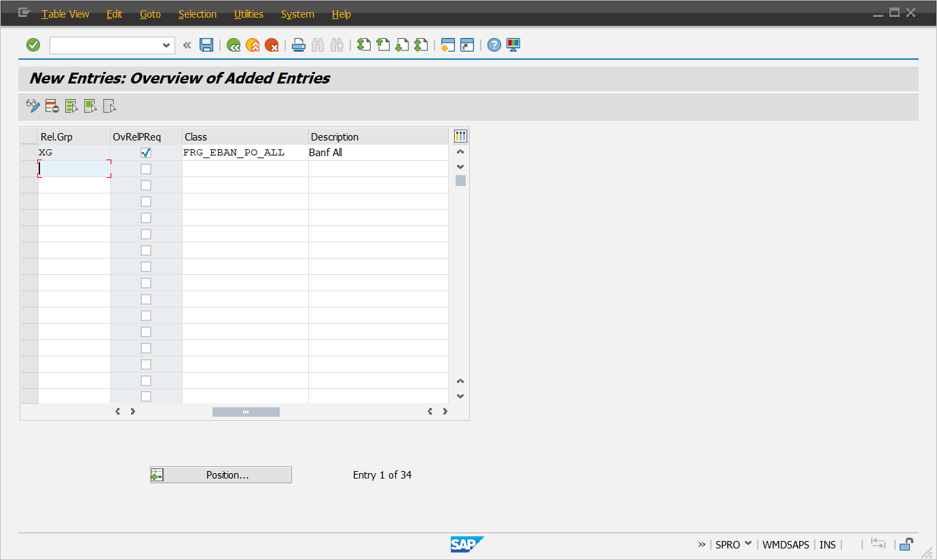Click the green Back arrow icon
937x560 pixels.
(234, 45)
